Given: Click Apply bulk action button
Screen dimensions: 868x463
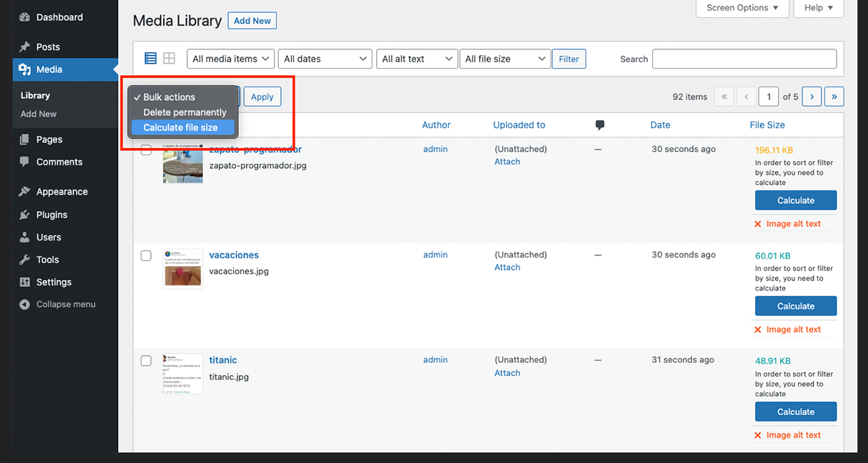Looking at the screenshot, I should [x=262, y=97].
